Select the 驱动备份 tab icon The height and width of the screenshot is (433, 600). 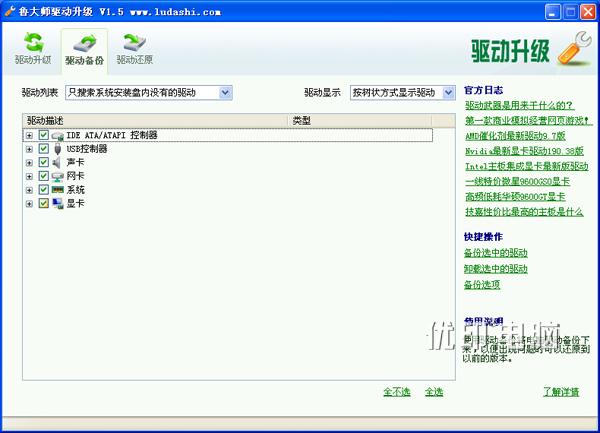[85, 43]
